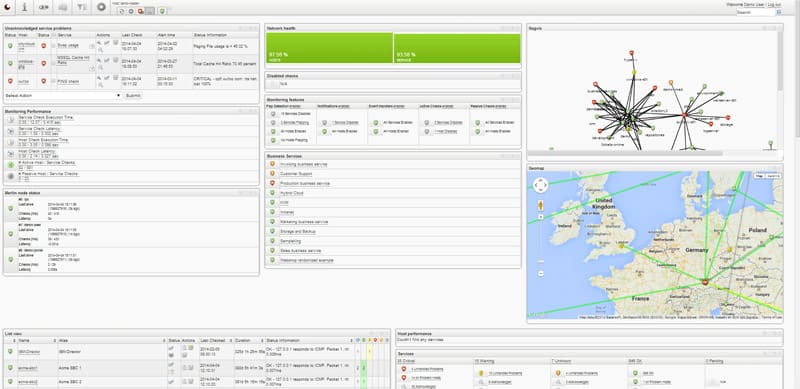Open the op5 logo menu in the top bar
The image size is (800, 389).
(8, 7)
